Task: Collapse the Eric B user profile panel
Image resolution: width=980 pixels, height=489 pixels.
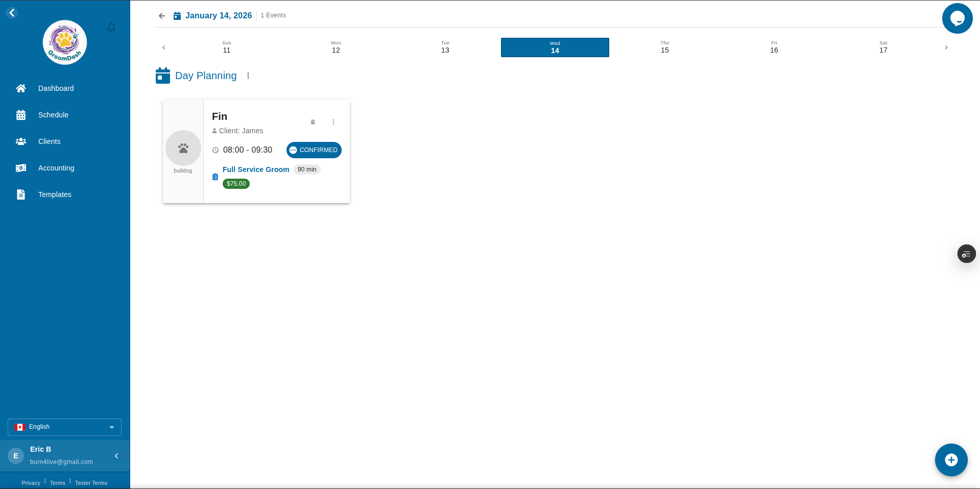Action: tap(116, 455)
